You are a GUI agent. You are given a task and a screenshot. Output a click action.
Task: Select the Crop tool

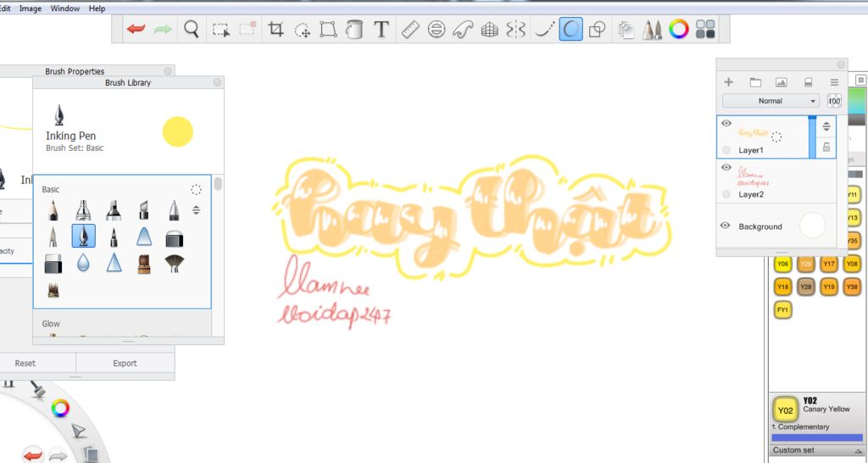275,29
